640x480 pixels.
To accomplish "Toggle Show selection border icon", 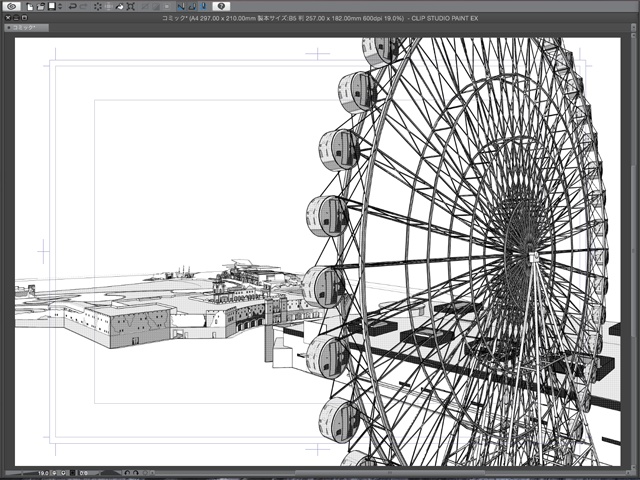I will point(167,7).
